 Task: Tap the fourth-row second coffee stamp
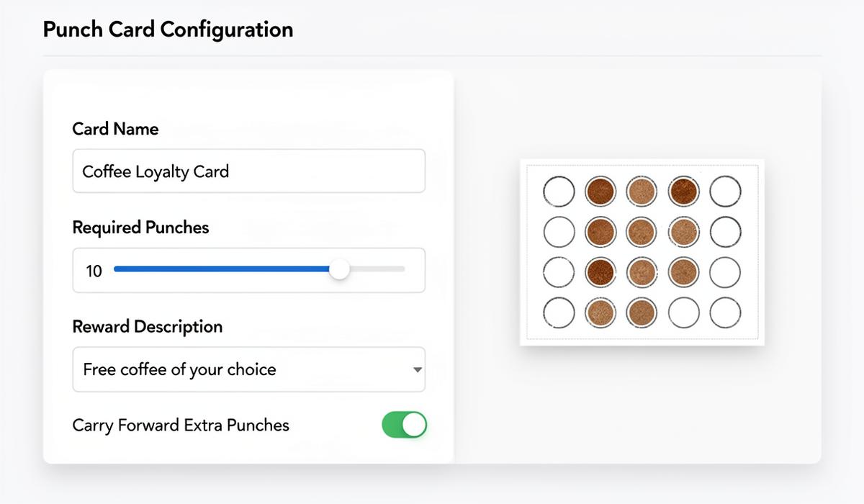tap(600, 312)
